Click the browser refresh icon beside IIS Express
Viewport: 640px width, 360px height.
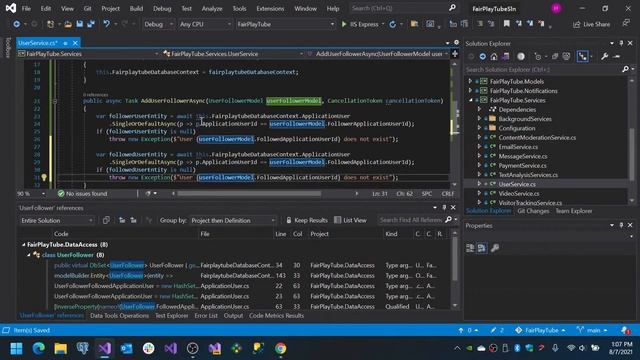pos(393,24)
